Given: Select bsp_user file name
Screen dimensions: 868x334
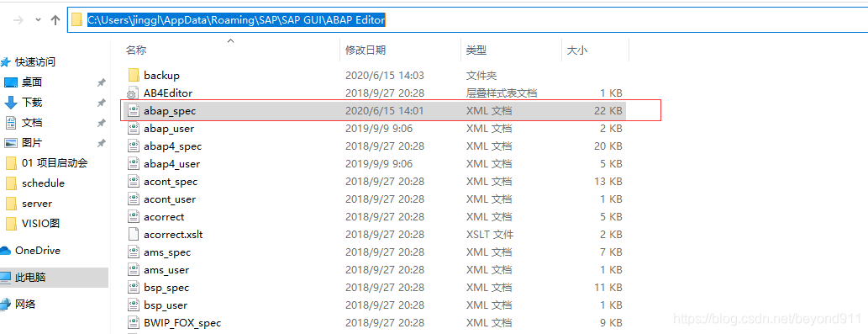Looking at the screenshot, I should point(166,305).
